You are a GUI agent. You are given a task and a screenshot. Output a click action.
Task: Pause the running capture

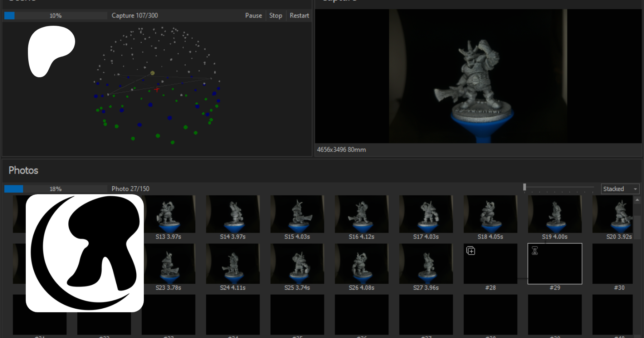point(253,16)
